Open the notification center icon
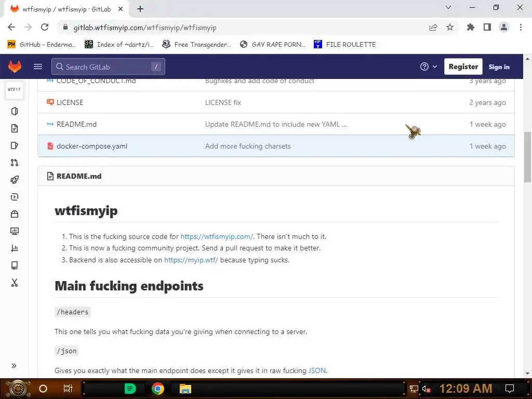The image size is (532, 399). 509,389
